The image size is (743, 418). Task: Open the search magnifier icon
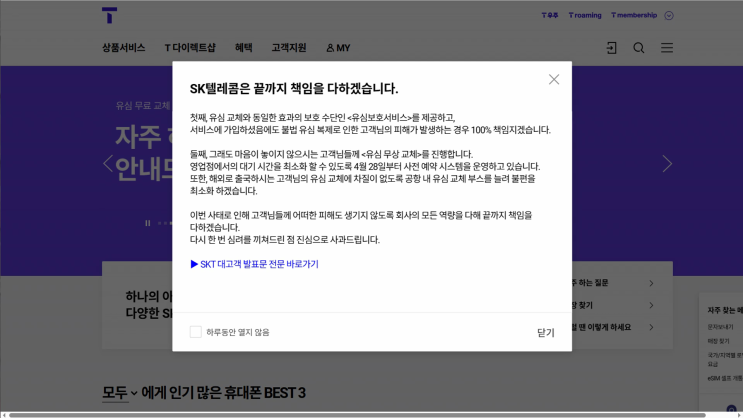click(x=639, y=48)
